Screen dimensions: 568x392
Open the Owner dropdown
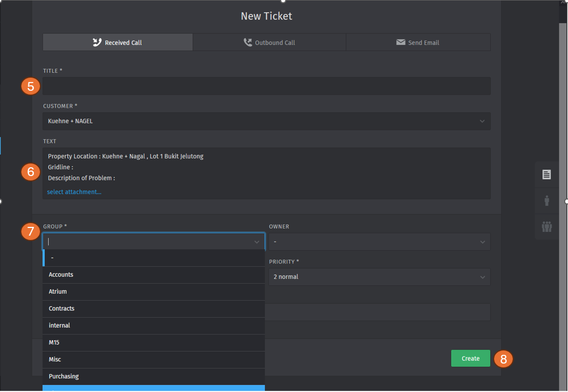click(379, 242)
